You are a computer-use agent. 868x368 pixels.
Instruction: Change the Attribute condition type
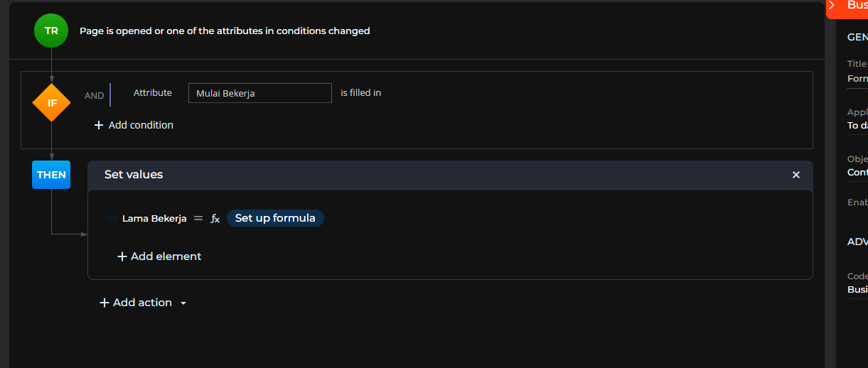click(153, 92)
